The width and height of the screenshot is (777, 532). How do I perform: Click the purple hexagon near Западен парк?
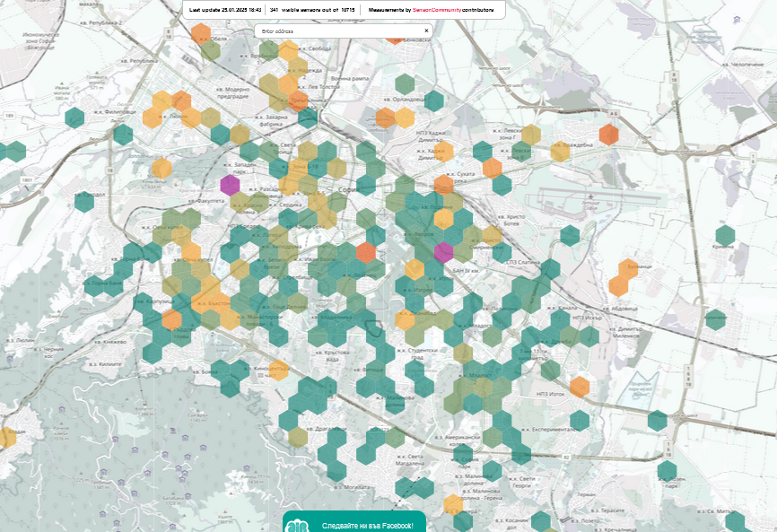pyautogui.click(x=230, y=185)
